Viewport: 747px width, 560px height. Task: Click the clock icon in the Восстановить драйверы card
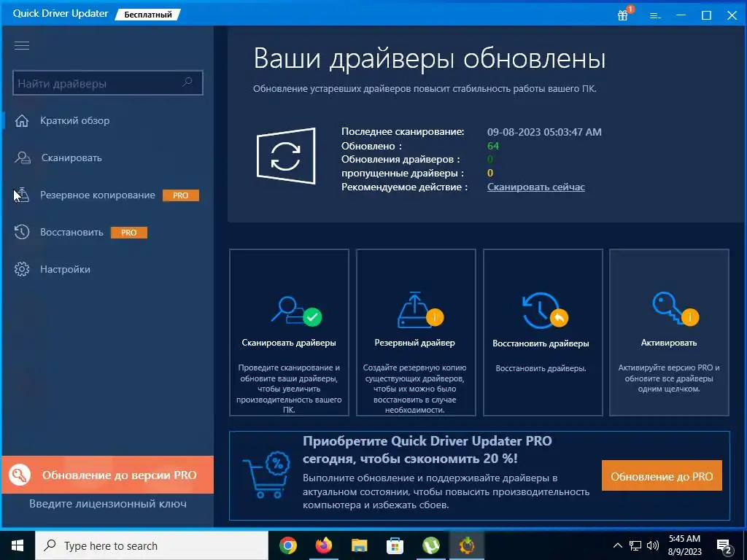coord(539,310)
